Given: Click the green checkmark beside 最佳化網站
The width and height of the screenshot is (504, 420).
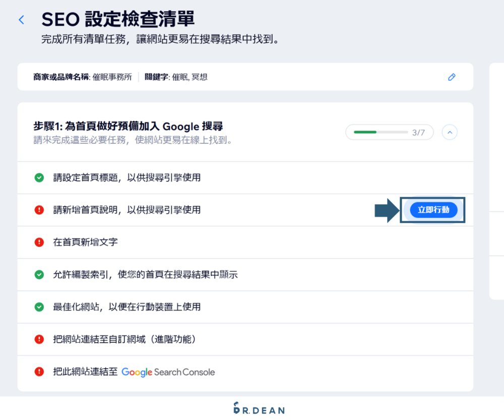Looking at the screenshot, I should (x=39, y=307).
